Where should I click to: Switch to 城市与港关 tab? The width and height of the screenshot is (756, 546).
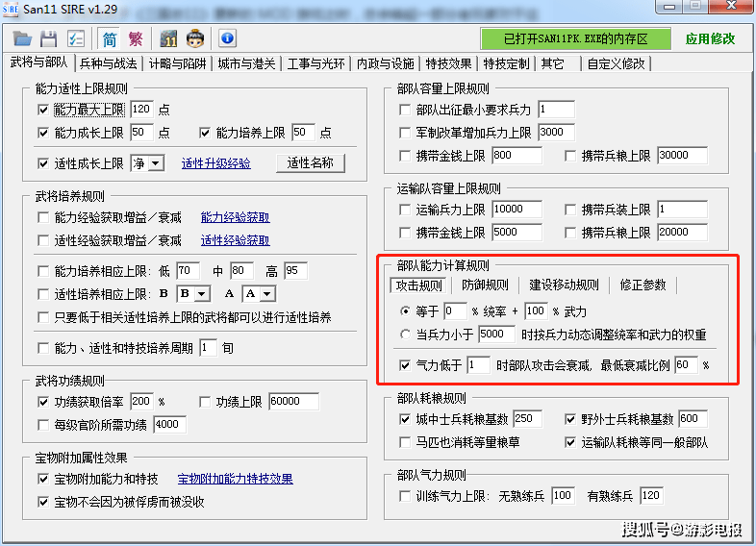point(246,63)
